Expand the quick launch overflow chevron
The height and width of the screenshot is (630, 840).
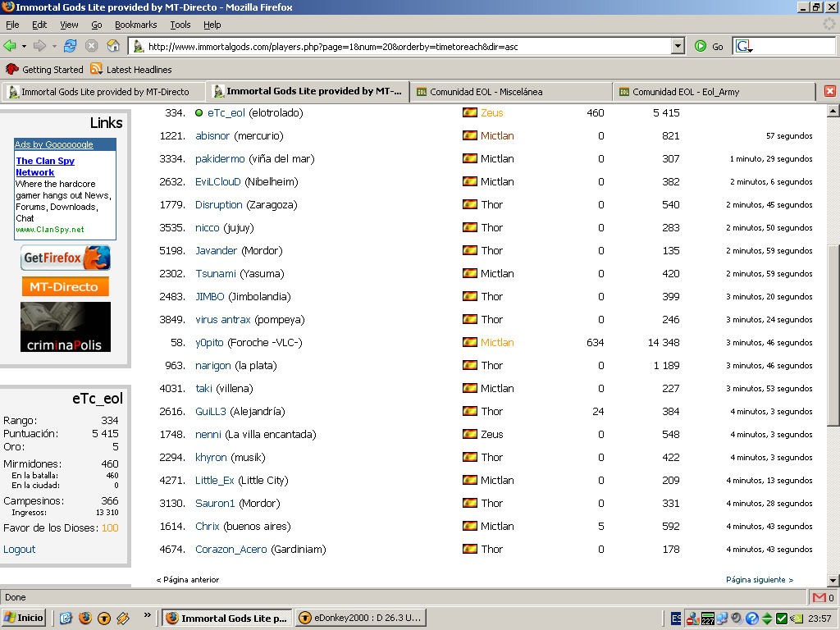(148, 615)
